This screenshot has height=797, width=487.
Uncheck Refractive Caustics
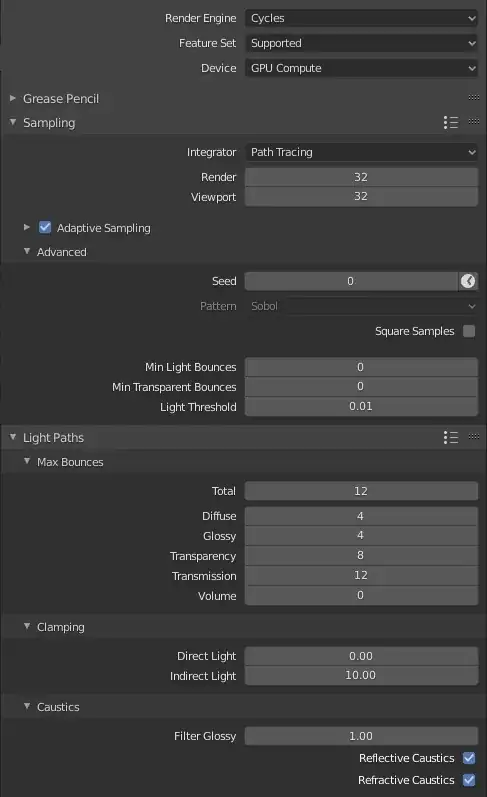pyautogui.click(x=469, y=780)
